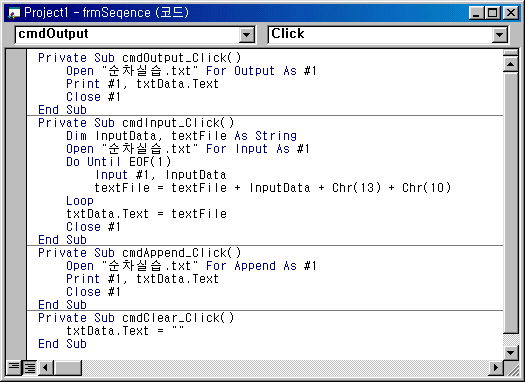The height and width of the screenshot is (382, 525).
Task: Click horizontal scrollbar left arrow
Action: click(x=46, y=368)
